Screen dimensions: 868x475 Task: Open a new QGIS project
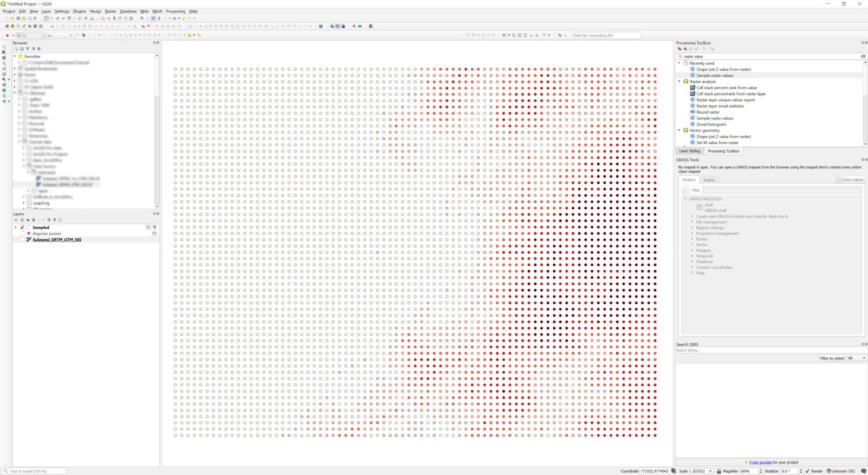(7, 18)
